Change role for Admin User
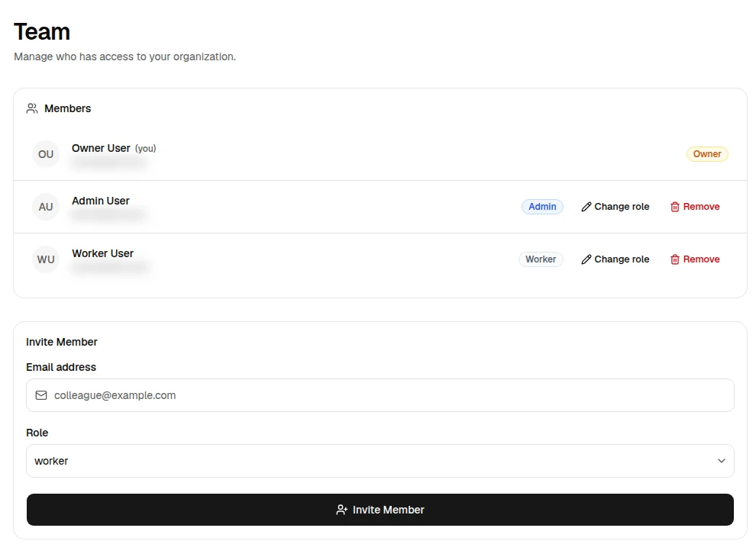756x557 pixels. tap(615, 207)
